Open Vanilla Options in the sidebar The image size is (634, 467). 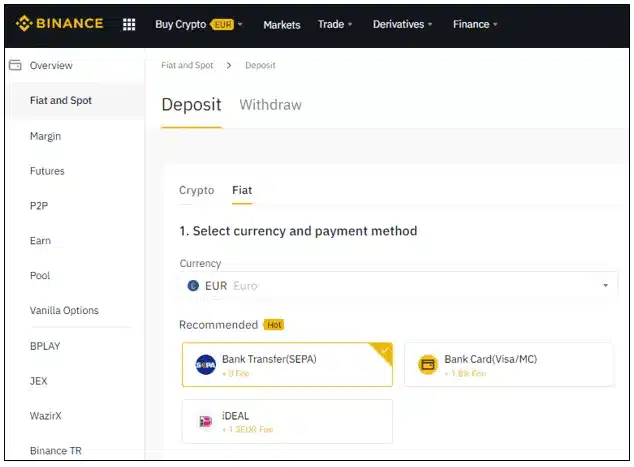click(x=64, y=310)
